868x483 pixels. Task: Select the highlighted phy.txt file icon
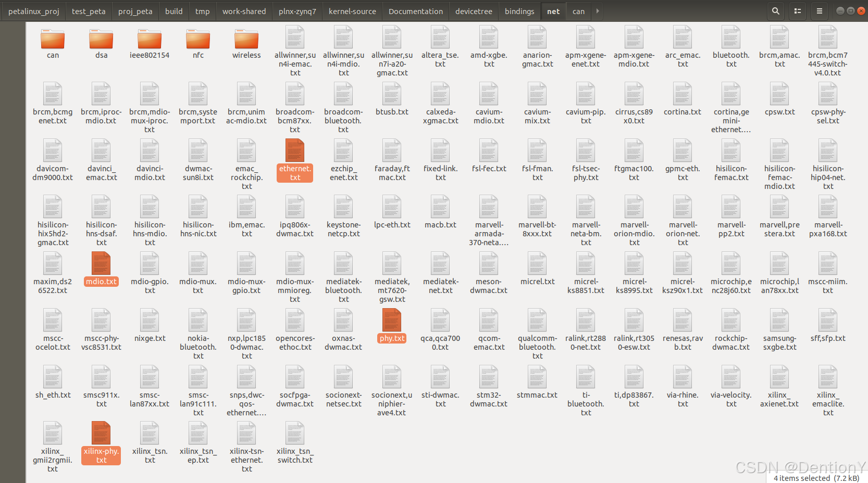point(392,320)
